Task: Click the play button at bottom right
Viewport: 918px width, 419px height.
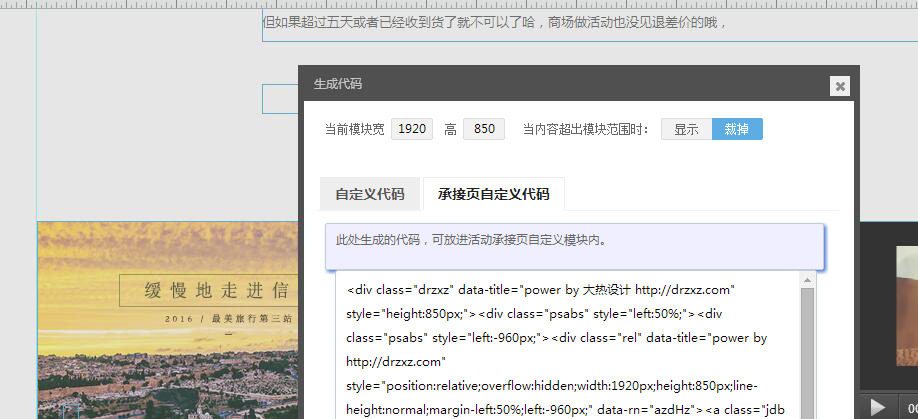Action: 878,407
